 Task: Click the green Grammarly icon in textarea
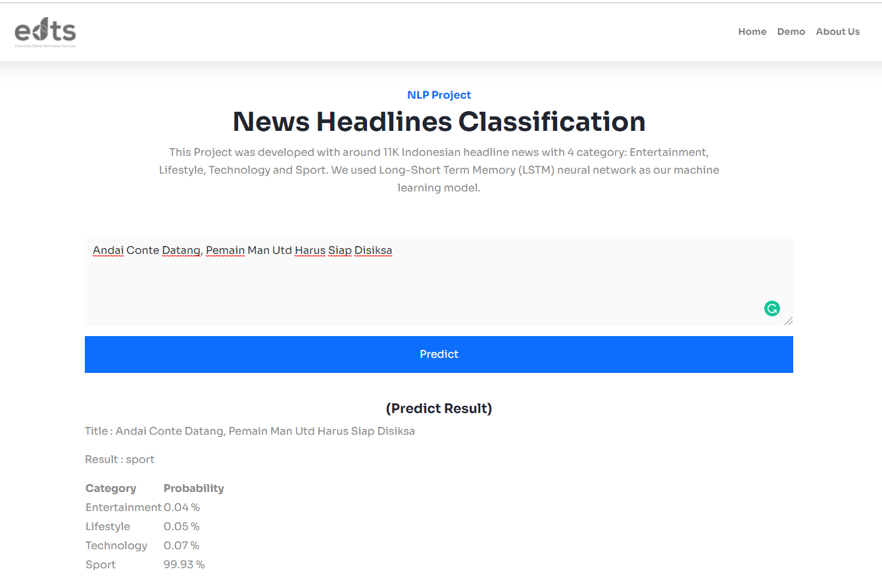[x=772, y=308]
